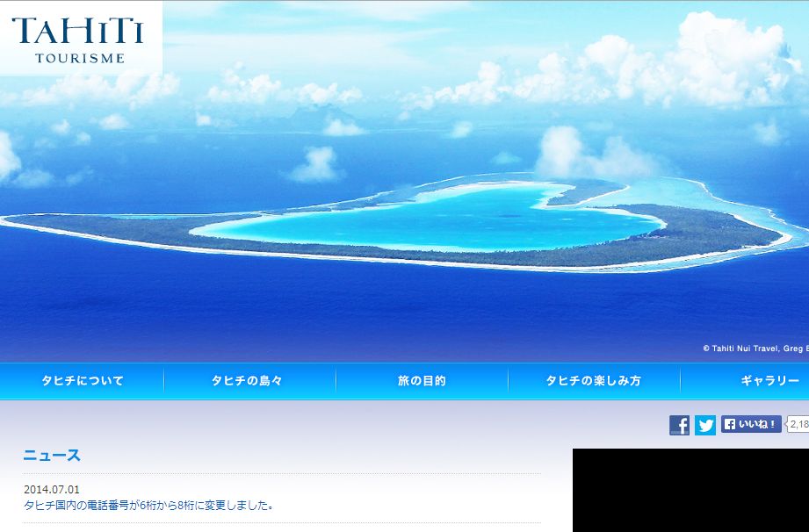Image resolution: width=809 pixels, height=532 pixels.
Task: Click the like count bubble beside いいね！
Action: [x=798, y=424]
